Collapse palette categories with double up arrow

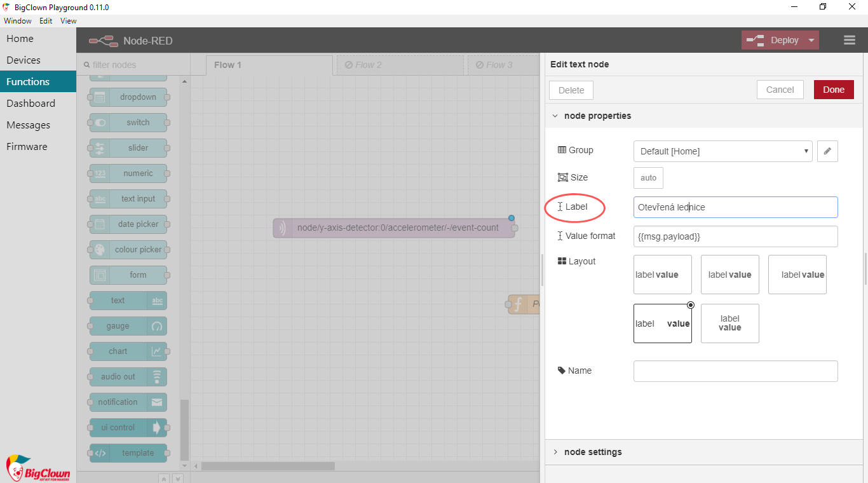point(164,479)
